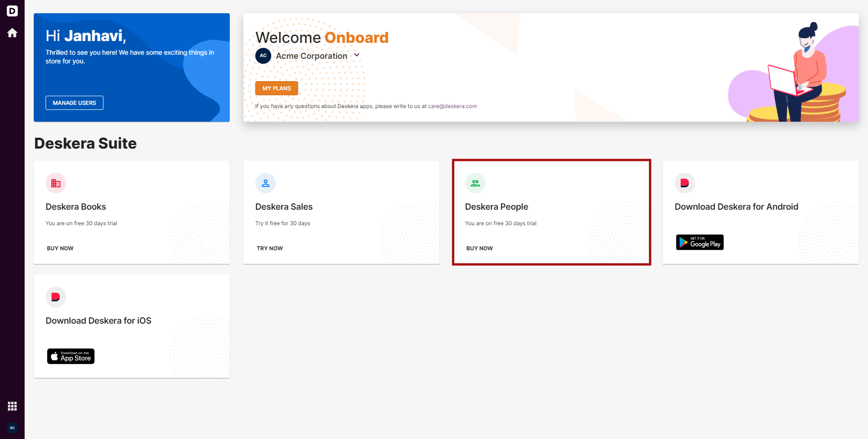This screenshot has height=439, width=868.
Task: Open the app switcher grid icon
Action: click(x=12, y=406)
